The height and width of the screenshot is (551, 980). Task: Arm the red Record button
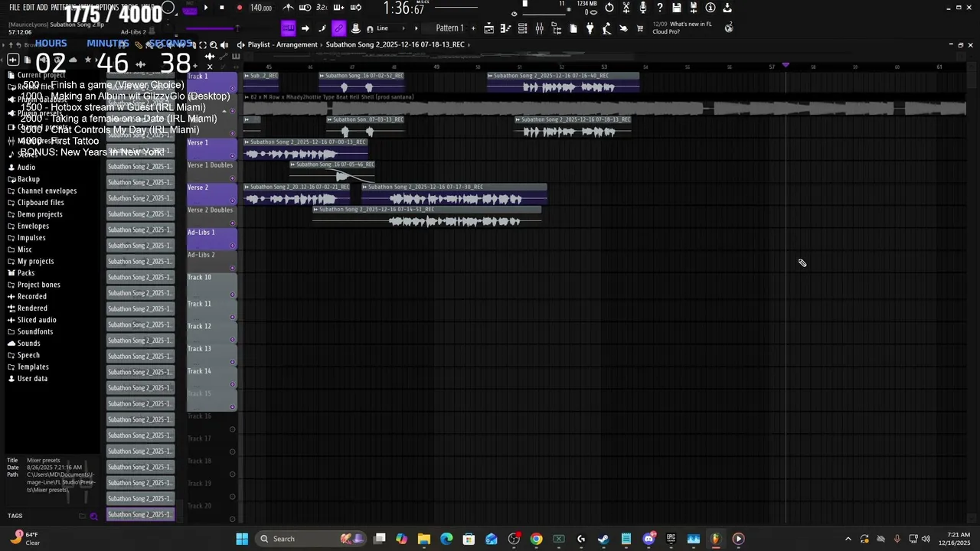click(239, 8)
